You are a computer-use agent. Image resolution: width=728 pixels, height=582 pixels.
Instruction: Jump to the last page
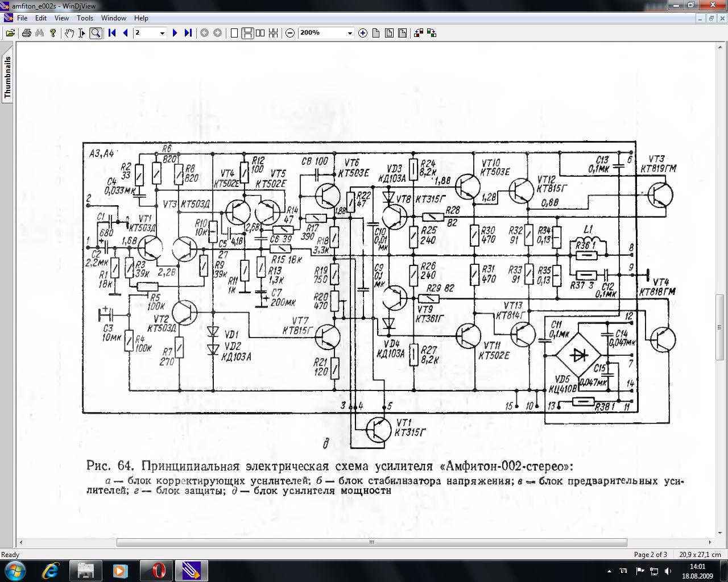(188, 33)
